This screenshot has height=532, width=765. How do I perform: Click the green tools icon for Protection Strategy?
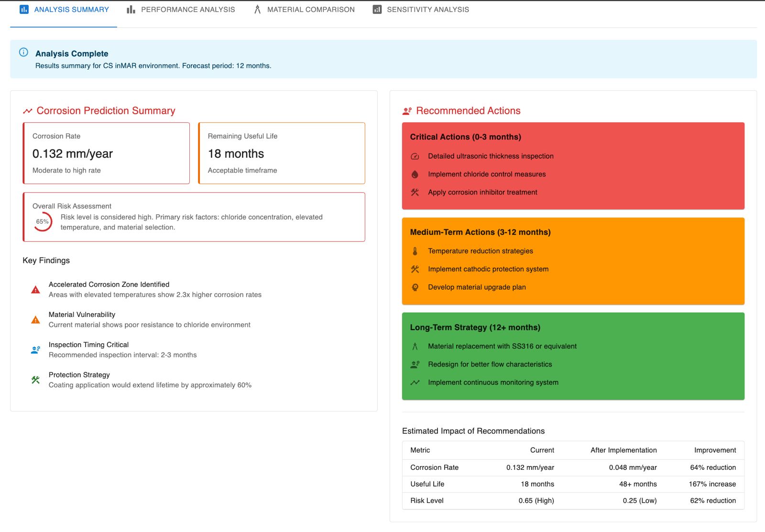point(35,380)
